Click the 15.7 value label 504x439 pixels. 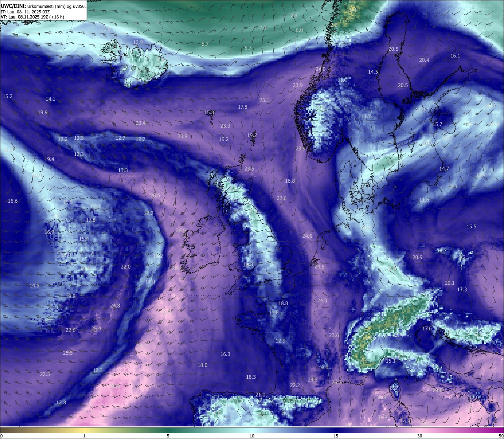[x=437, y=124]
